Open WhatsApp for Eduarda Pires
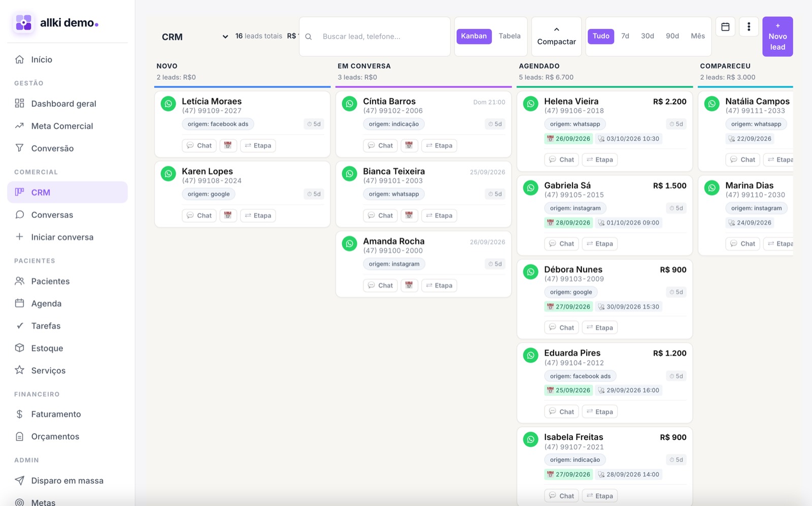The height and width of the screenshot is (506, 812). 531,355
